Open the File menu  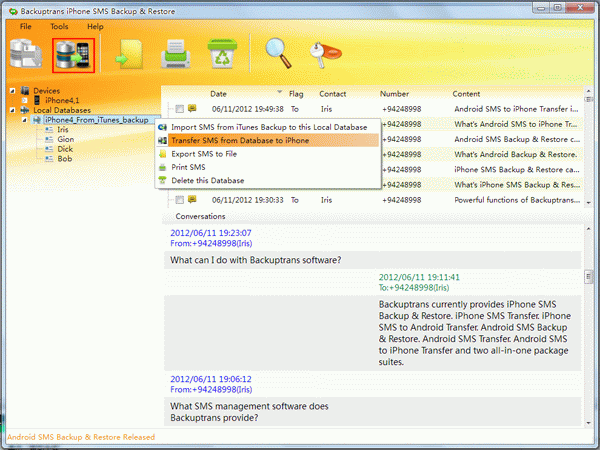[26, 26]
